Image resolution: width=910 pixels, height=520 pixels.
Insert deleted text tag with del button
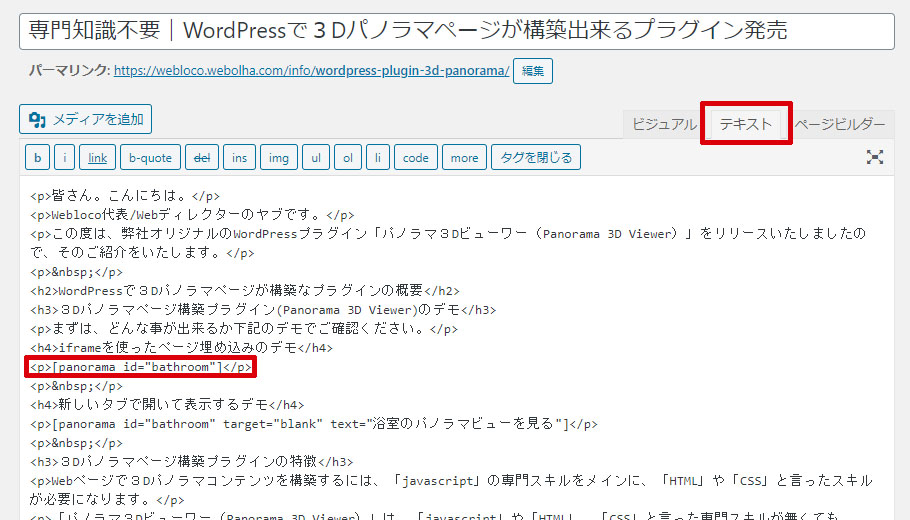tap(202, 157)
